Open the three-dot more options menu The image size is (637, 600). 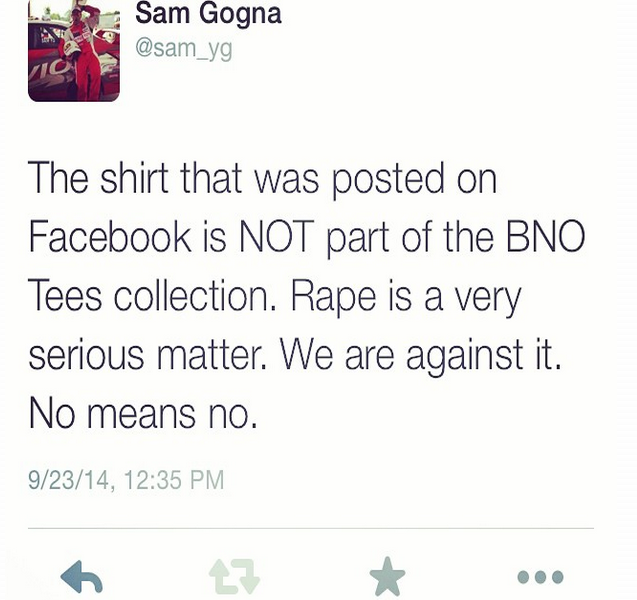coord(540,577)
